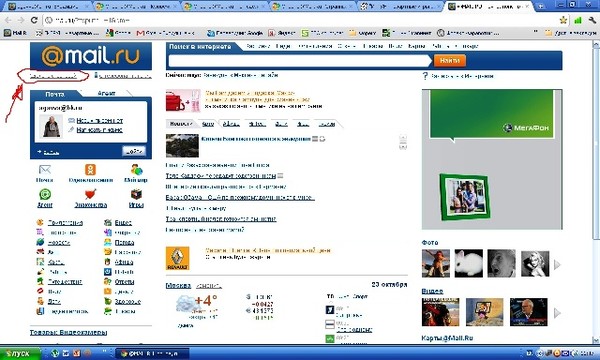The width and height of the screenshot is (600, 360).
Task: Click the login box button beside Выйти
Action: [134, 151]
